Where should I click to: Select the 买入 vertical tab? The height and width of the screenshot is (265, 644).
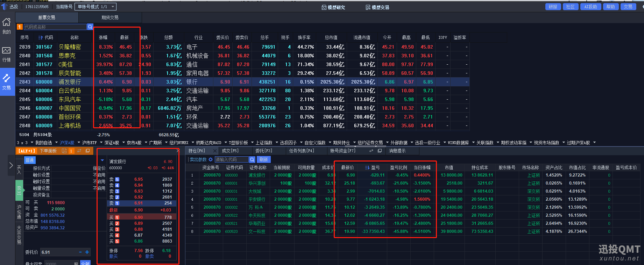click(x=19, y=170)
